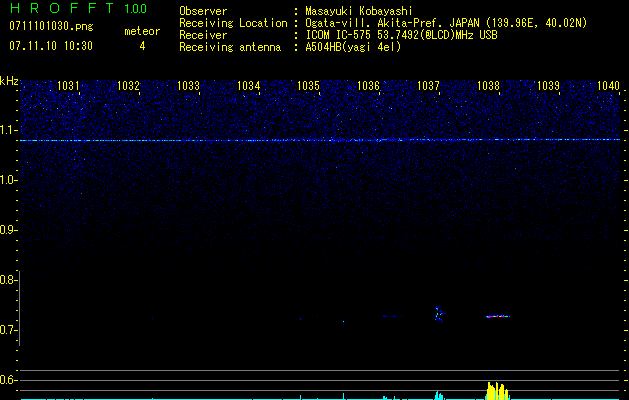This screenshot has width=629, height=400.
Task: Click the kHz unit label
Action: point(9,81)
